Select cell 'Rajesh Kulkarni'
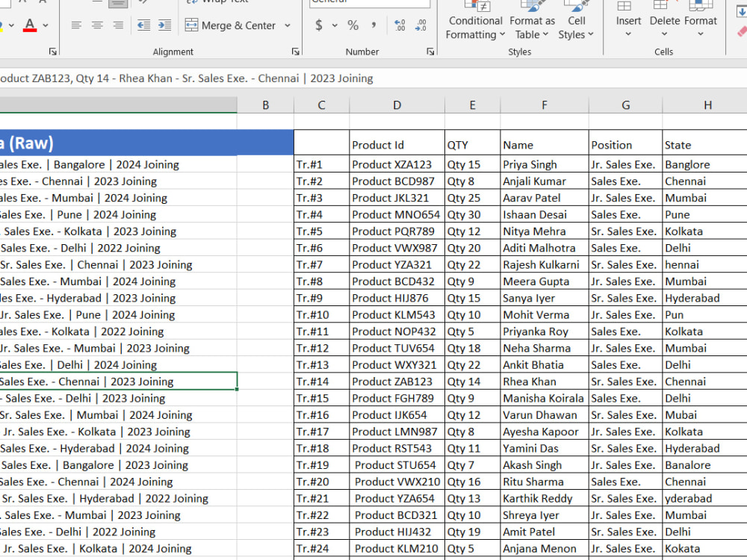The height and width of the screenshot is (560, 747). tap(544, 265)
